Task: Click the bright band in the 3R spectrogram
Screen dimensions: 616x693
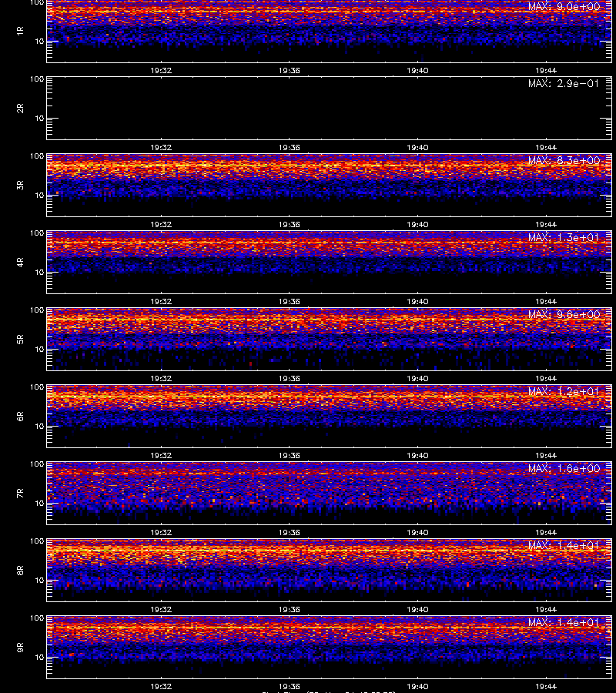Action: (330, 167)
